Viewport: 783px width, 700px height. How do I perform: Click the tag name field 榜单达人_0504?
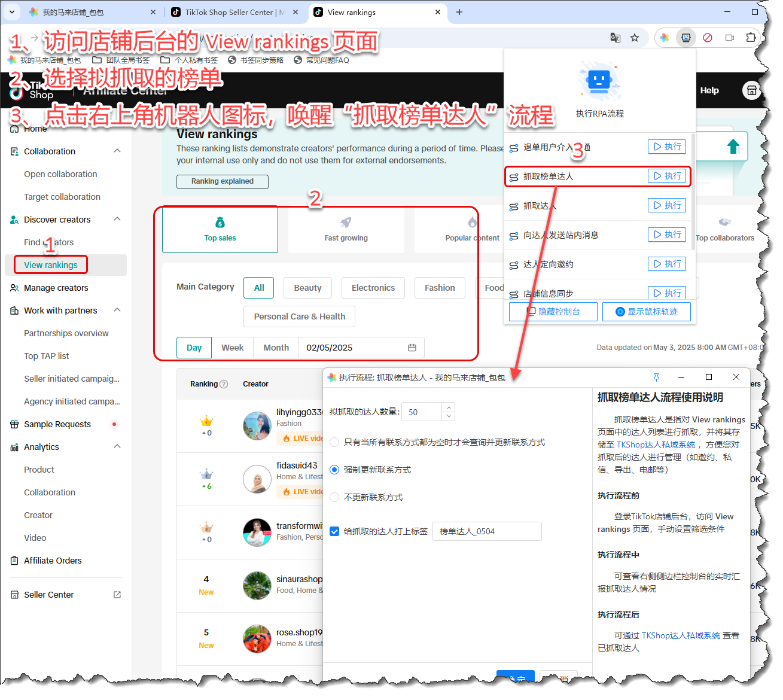click(487, 531)
